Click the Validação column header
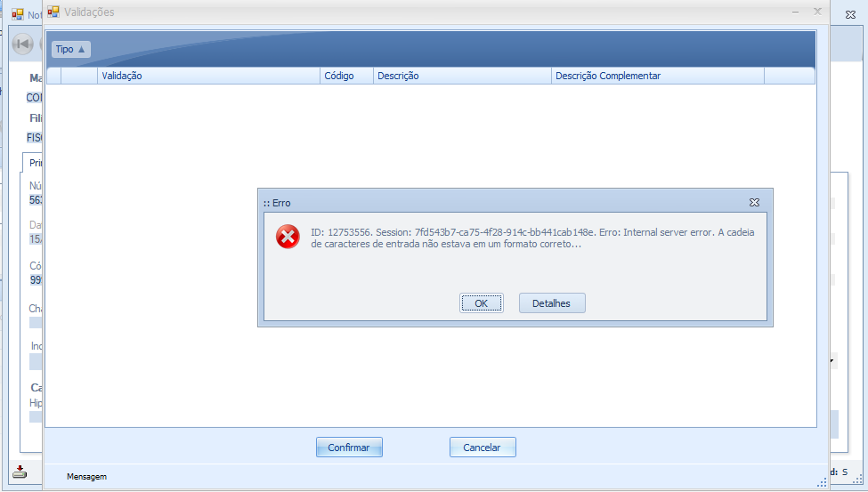868x492 pixels. pos(208,76)
